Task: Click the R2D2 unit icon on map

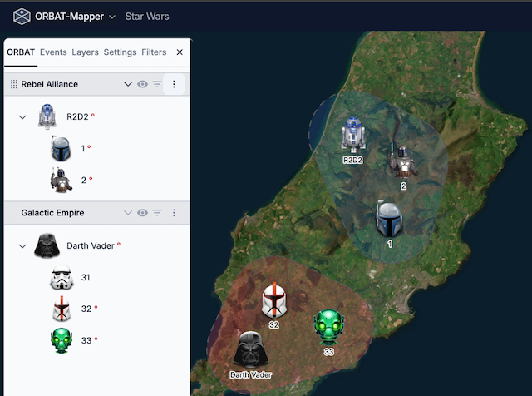Action: pos(355,135)
